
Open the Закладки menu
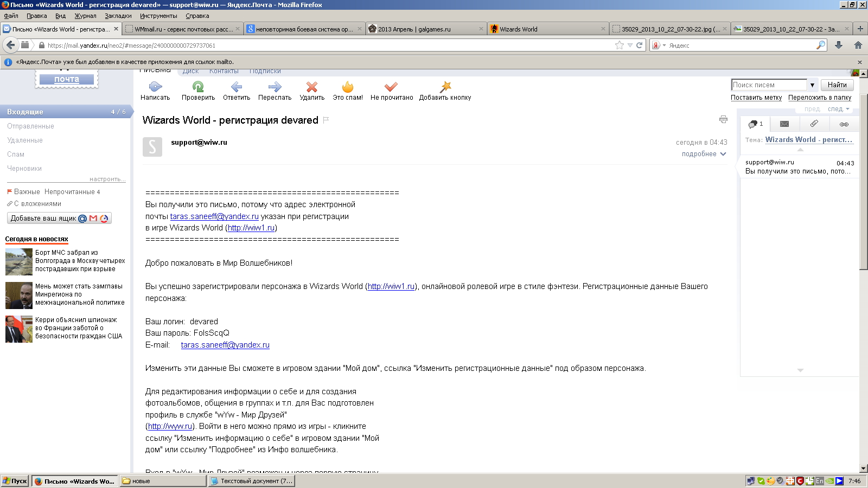(x=118, y=16)
